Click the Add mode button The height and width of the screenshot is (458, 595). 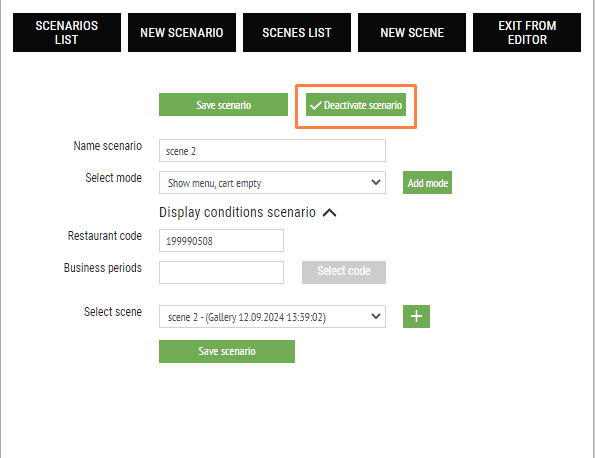pos(427,183)
